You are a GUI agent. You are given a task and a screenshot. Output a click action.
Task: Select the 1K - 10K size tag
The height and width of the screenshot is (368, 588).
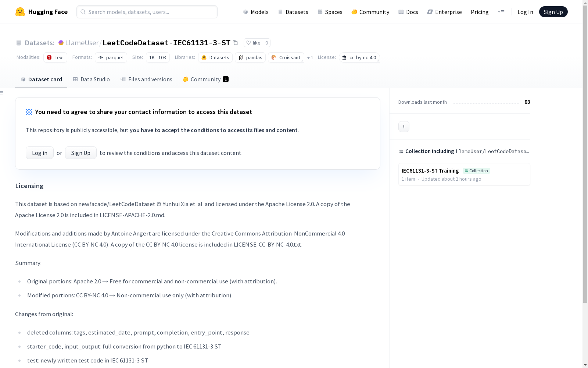pyautogui.click(x=158, y=57)
